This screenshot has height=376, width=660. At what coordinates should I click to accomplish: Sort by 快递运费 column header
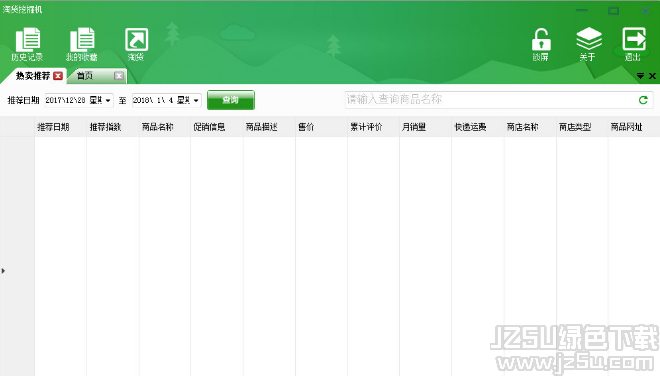(x=478, y=127)
